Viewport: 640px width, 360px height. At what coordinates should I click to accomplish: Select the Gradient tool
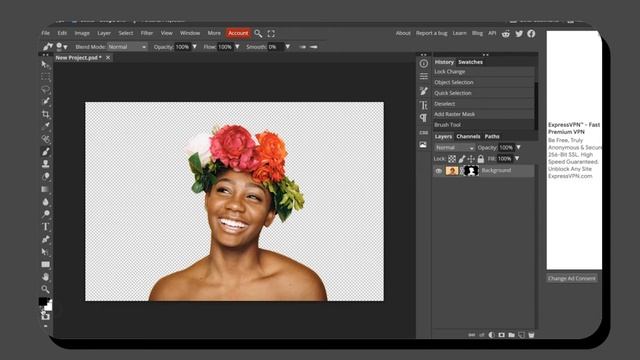[x=45, y=189]
